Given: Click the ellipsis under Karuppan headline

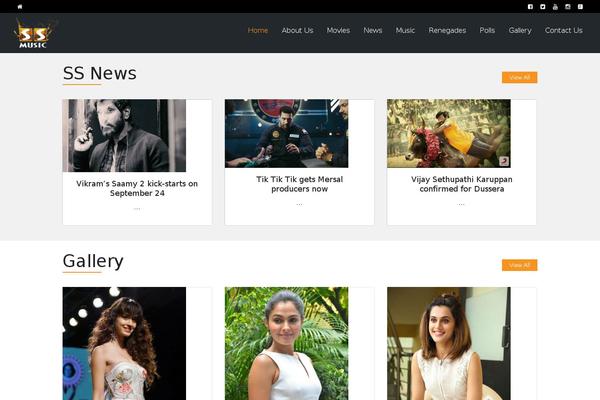Looking at the screenshot, I should (461, 204).
